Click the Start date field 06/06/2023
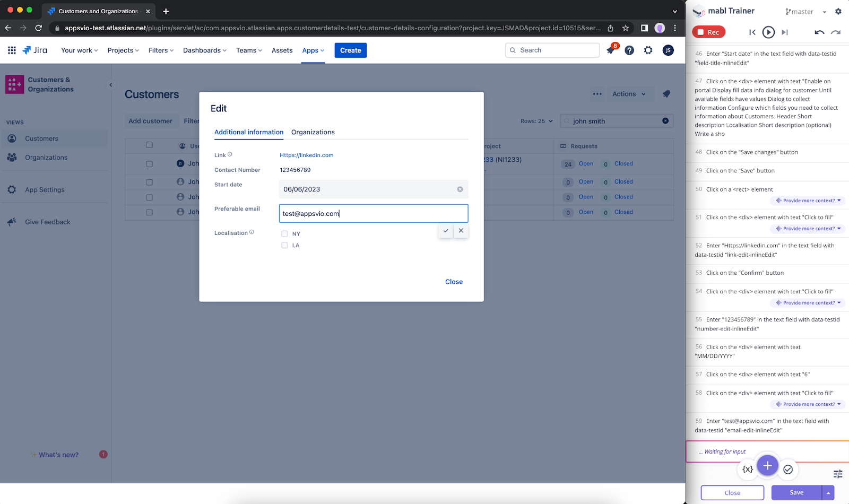The image size is (849, 504). 374,189
